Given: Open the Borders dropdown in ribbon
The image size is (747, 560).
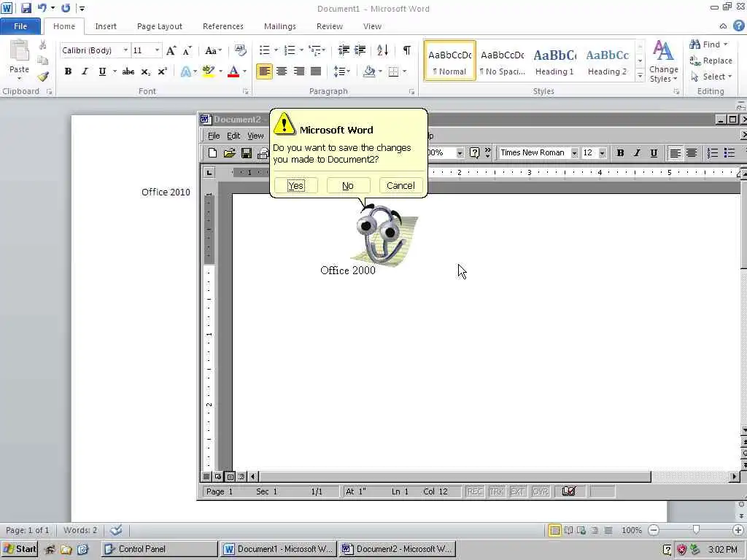Looking at the screenshot, I should coord(404,71).
